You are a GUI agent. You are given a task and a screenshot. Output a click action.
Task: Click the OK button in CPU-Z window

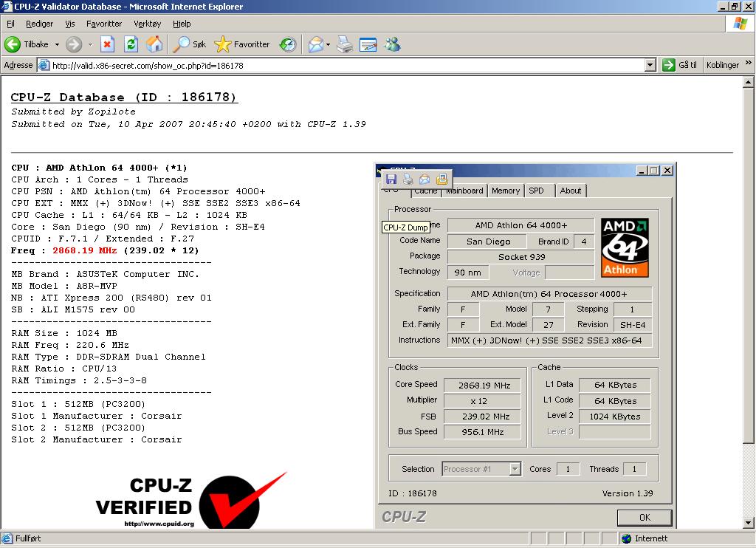[x=645, y=517]
